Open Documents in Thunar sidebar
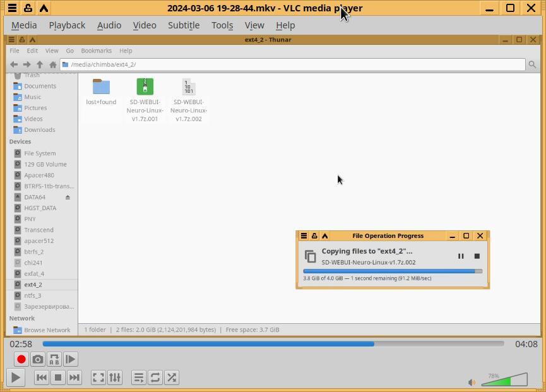The image size is (546, 392). [x=40, y=86]
